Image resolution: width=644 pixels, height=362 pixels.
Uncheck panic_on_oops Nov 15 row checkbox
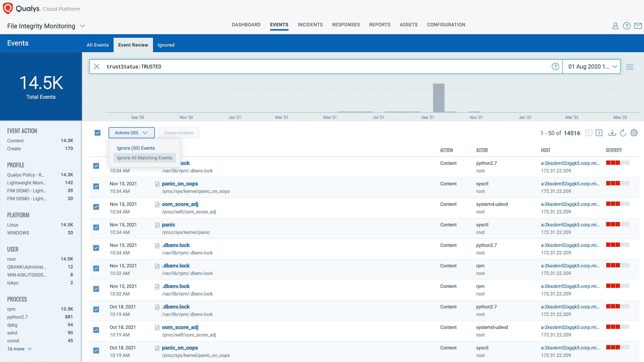tap(96, 186)
